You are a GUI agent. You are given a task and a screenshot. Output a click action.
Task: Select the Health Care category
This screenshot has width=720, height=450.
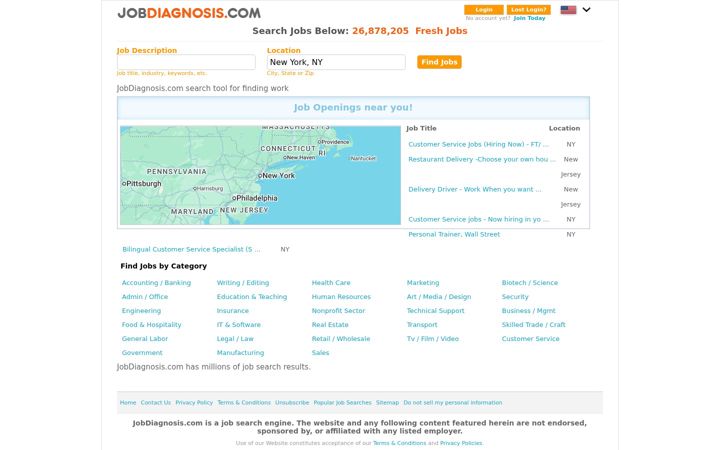point(331,283)
